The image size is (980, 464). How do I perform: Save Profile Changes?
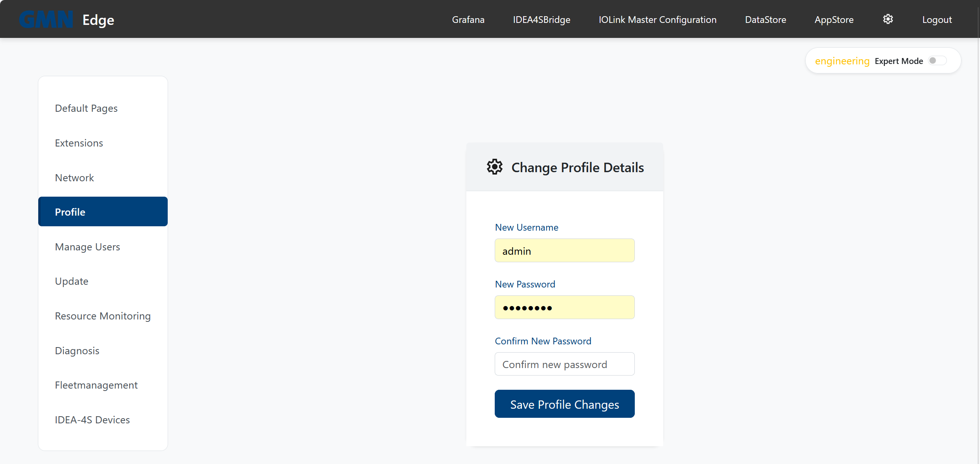click(564, 404)
